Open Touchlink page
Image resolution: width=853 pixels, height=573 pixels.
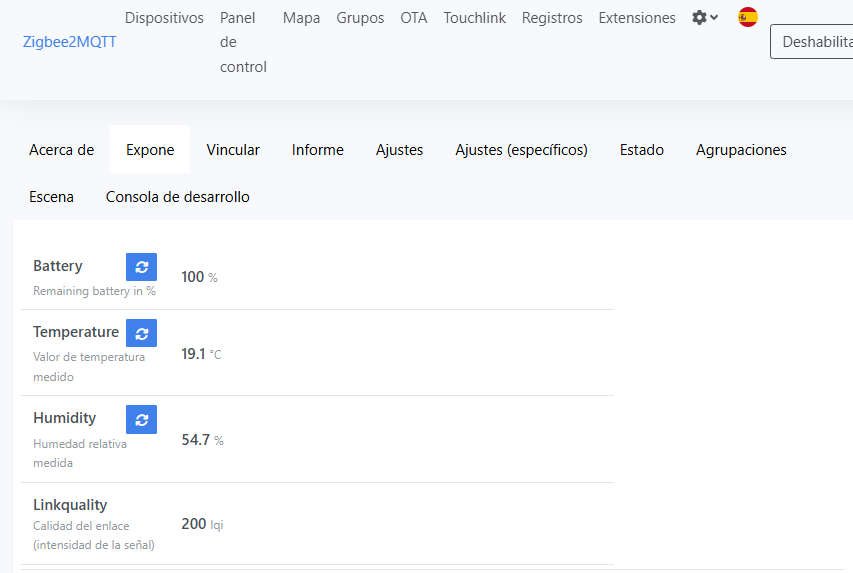pos(474,18)
